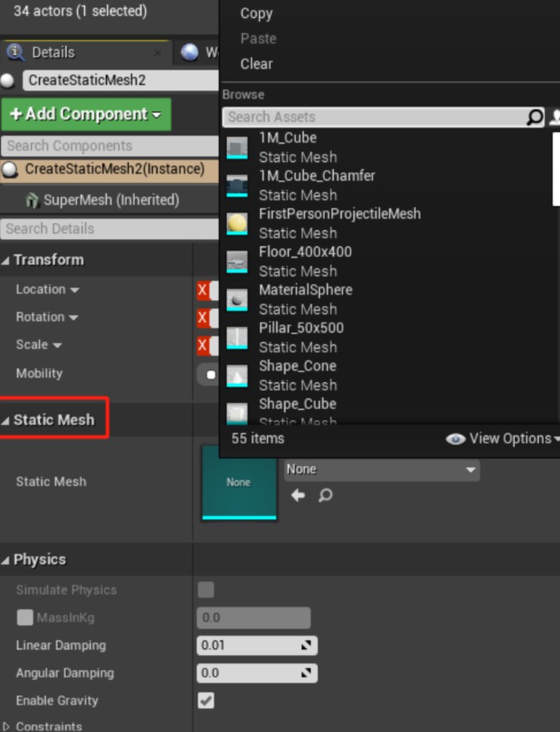The image size is (560, 732).
Task: Select the Pillar_50x500 asset entry
Action: [388, 338]
